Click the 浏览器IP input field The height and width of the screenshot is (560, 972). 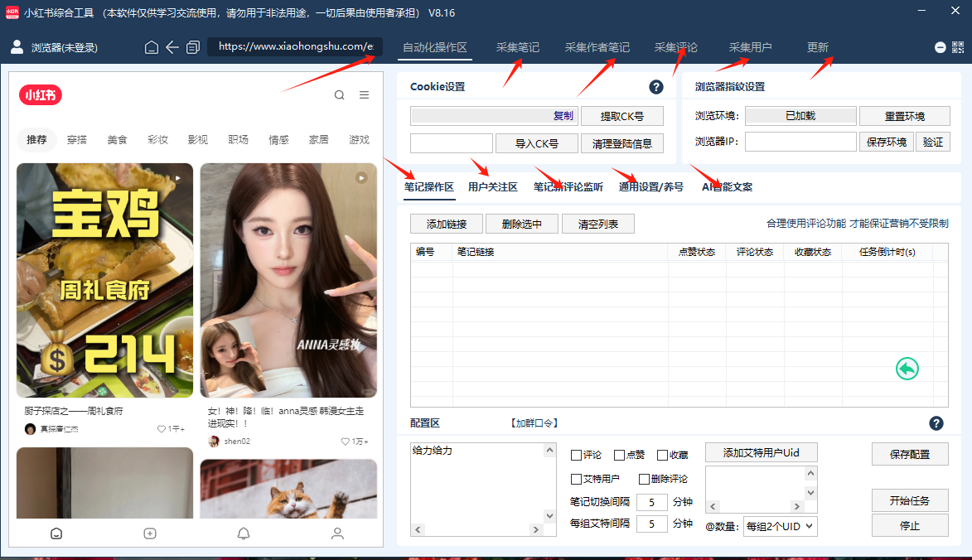pyautogui.click(x=800, y=142)
